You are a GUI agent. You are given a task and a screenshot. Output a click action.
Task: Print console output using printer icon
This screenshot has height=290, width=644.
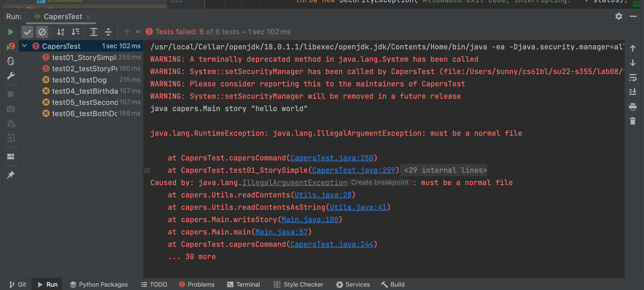click(x=633, y=107)
